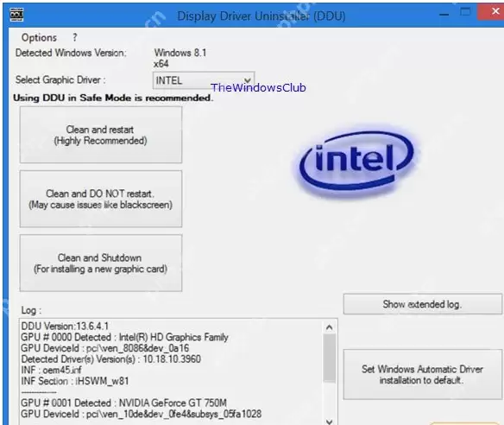Viewport: 504px width, 425px height.
Task: Click log line 'GPU # 0001 Detected : NVIDIA GeForce GT 750M'
Action: pos(123,403)
